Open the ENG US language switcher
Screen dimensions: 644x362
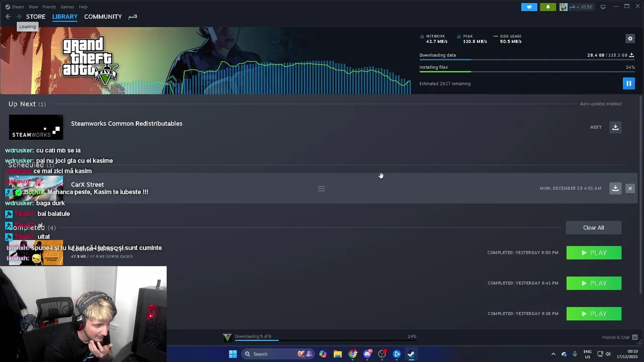(x=587, y=354)
